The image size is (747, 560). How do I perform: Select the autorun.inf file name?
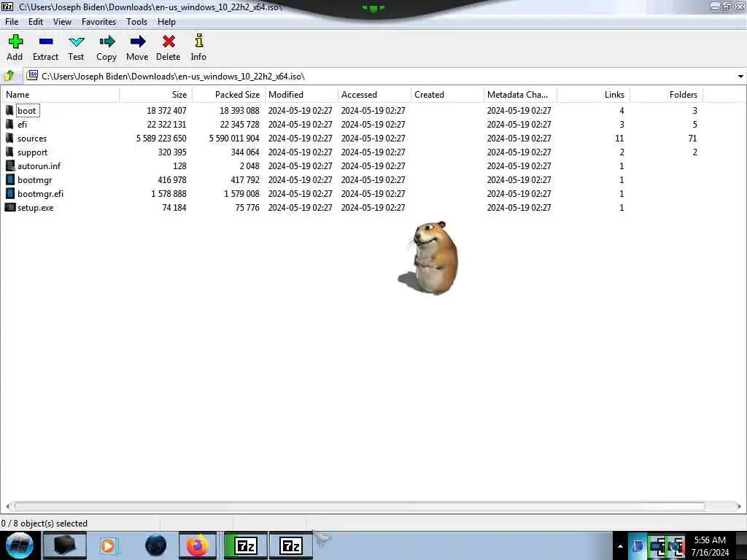(39, 166)
